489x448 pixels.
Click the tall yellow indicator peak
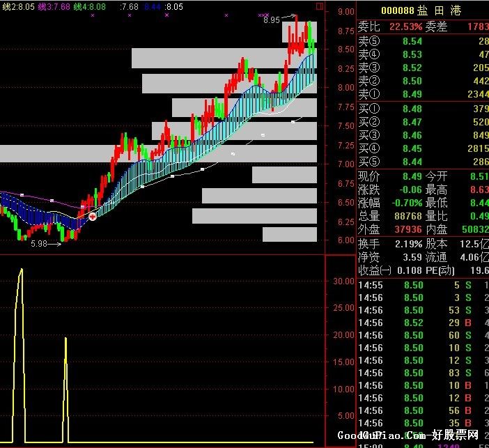coord(21,270)
